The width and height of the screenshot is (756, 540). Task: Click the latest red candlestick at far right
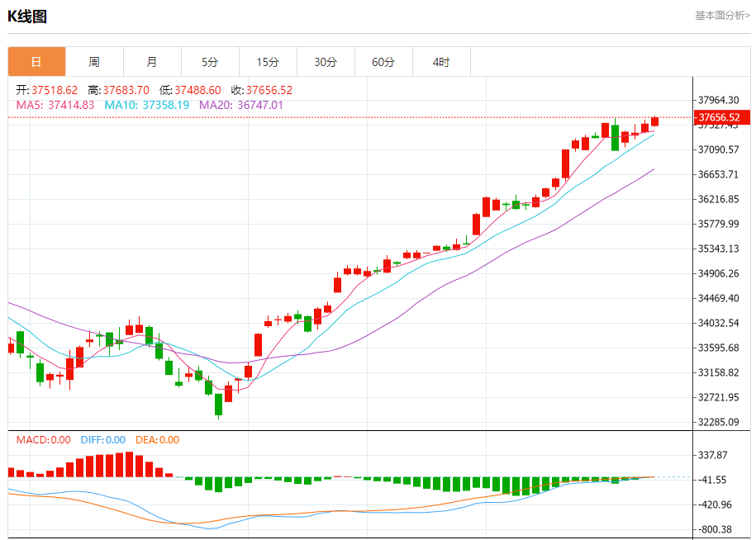coord(654,121)
